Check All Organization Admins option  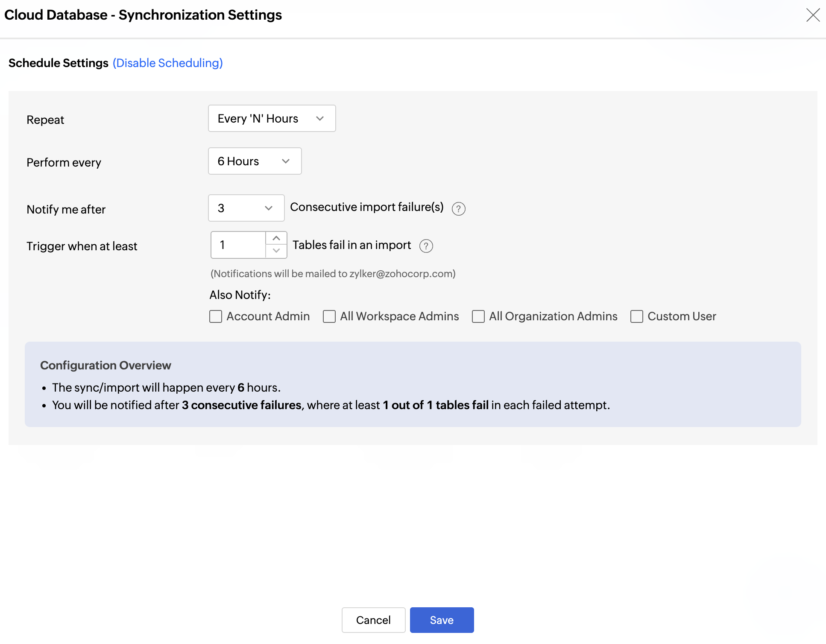coord(478,316)
